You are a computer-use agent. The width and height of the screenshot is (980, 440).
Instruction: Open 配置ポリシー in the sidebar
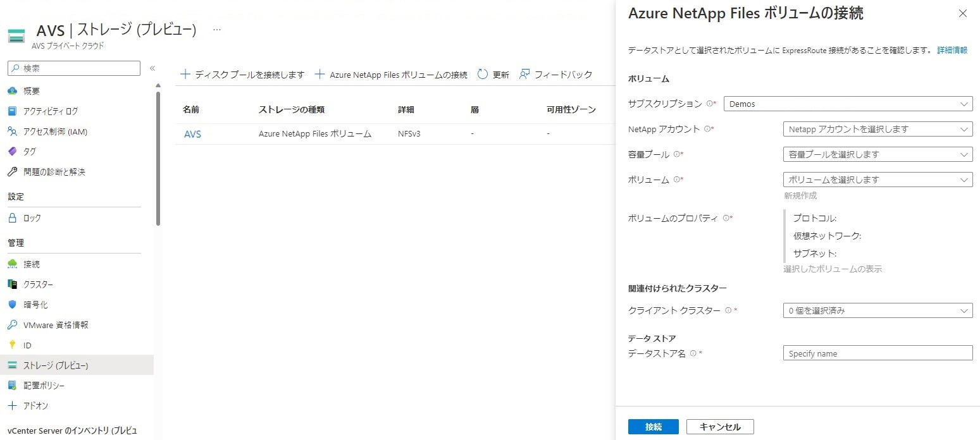43,385
